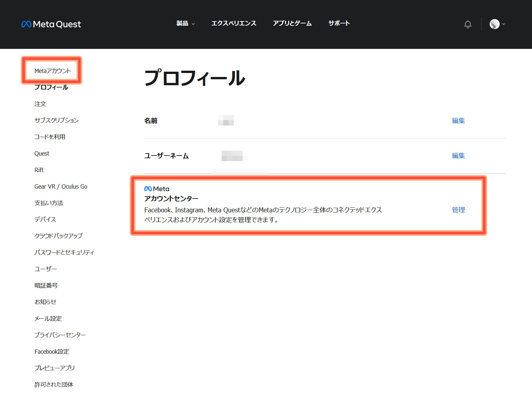Select プロフィール in the sidebar
The image size is (532, 396).
[x=51, y=87]
